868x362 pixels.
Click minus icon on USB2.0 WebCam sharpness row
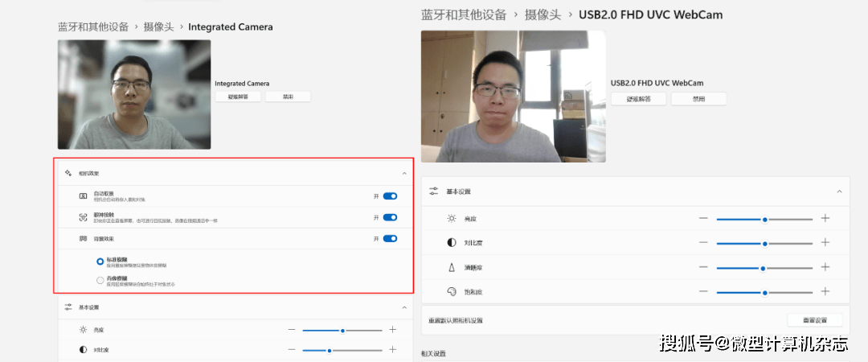[x=703, y=267]
